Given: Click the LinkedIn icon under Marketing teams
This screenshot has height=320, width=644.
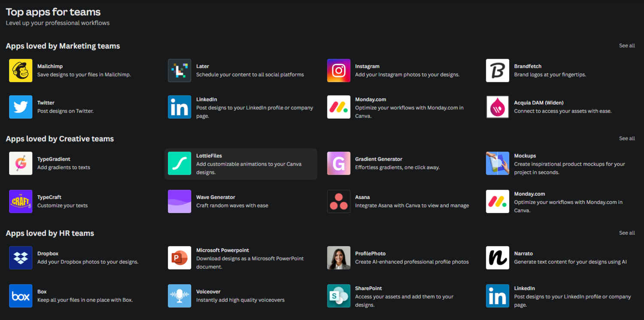Looking at the screenshot, I should (179, 107).
